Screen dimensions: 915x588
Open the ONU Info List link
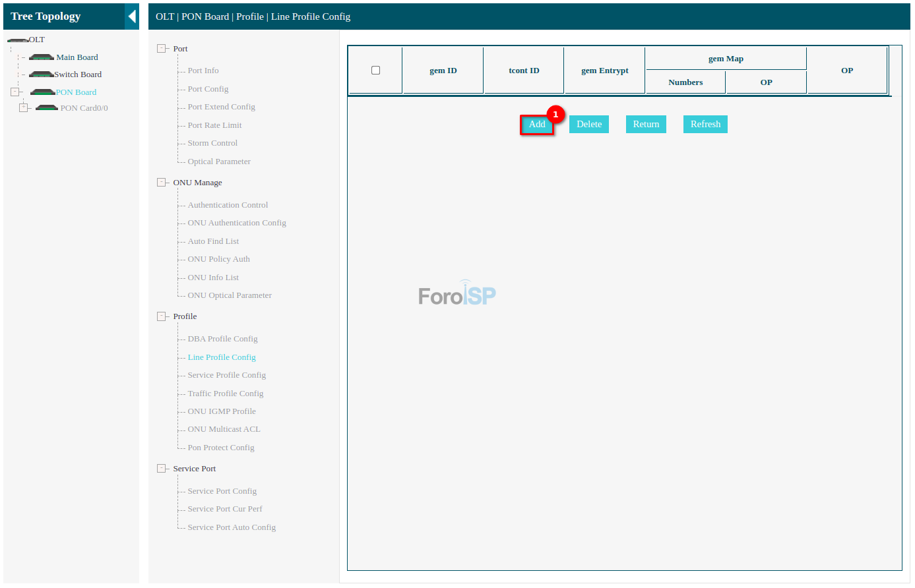pos(213,278)
